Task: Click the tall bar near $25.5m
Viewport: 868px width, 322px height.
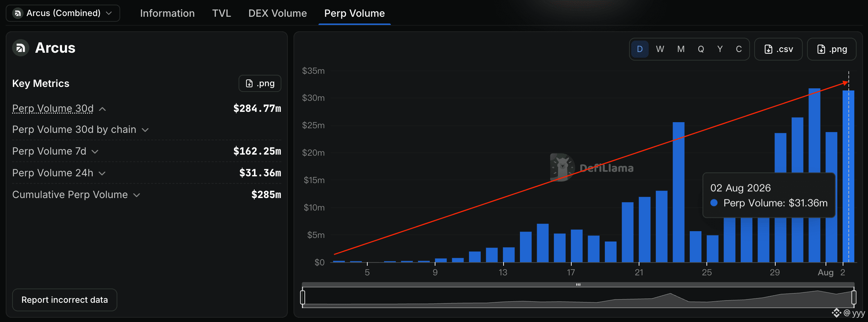Action: tap(679, 192)
